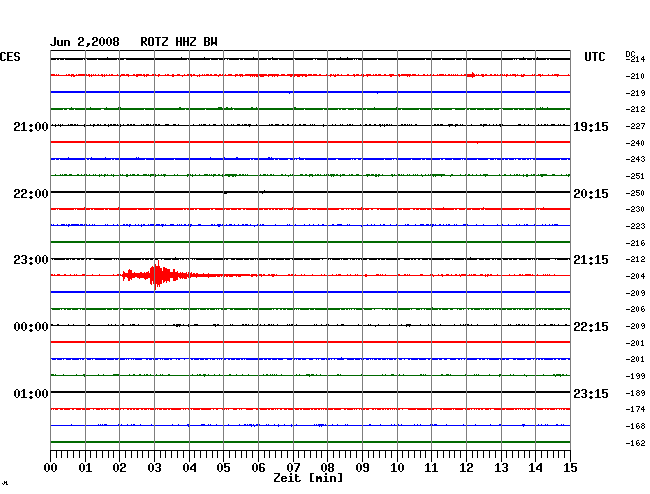The width and height of the screenshot is (650, 494).
Task: Select the 22:00 local time label
Action: coord(31,194)
